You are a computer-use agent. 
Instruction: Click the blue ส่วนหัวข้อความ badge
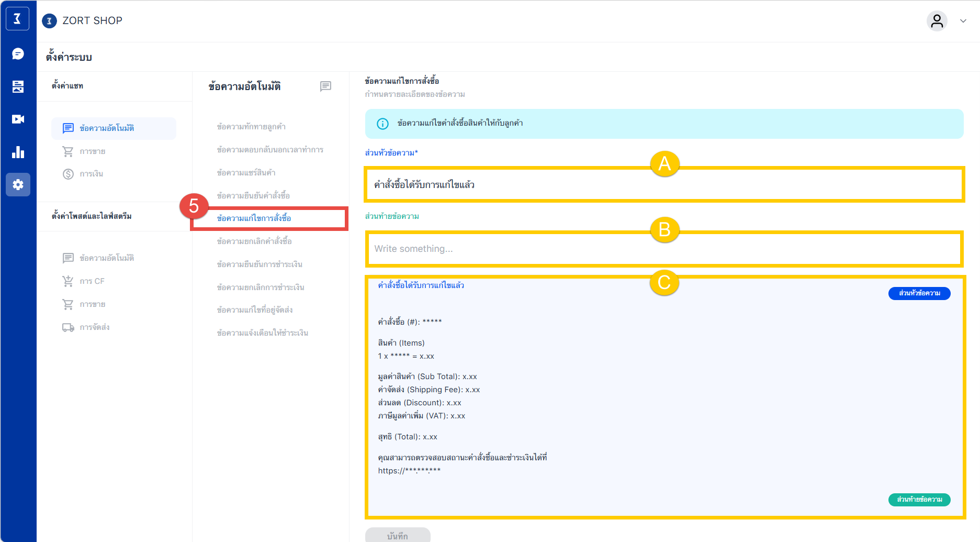[919, 293]
